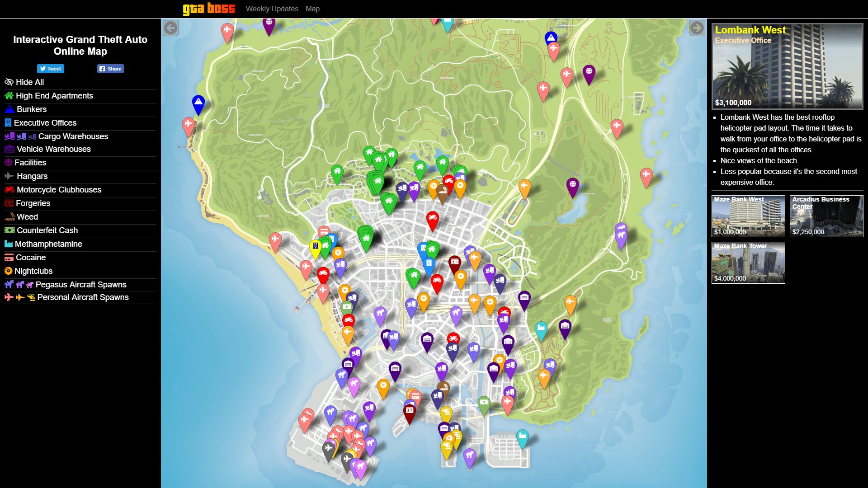The image size is (868, 488).
Task: Toggle Hide All markers
Action: [x=24, y=82]
